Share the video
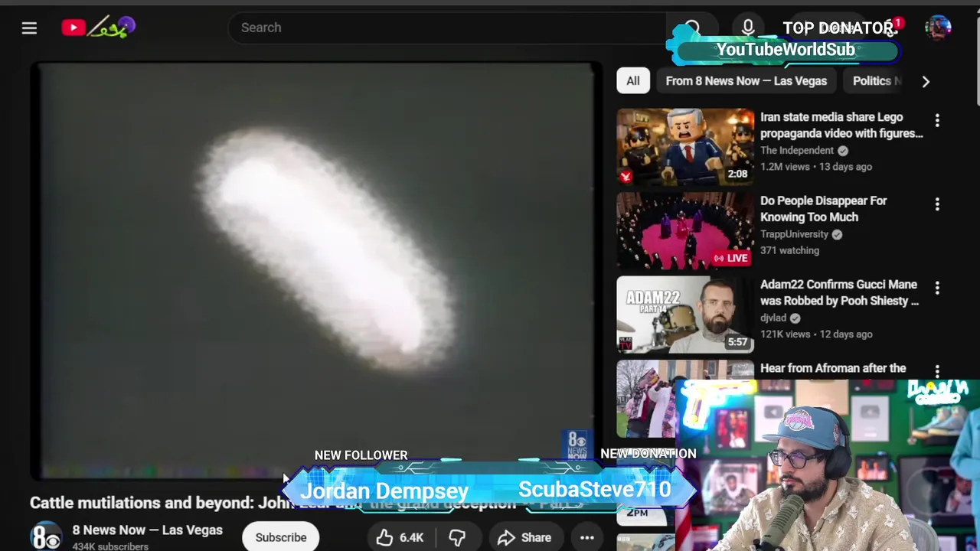The width and height of the screenshot is (980, 551). 524,537
